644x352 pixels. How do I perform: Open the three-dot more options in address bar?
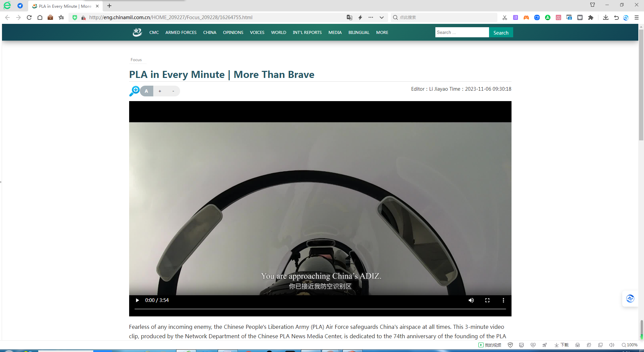[371, 17]
